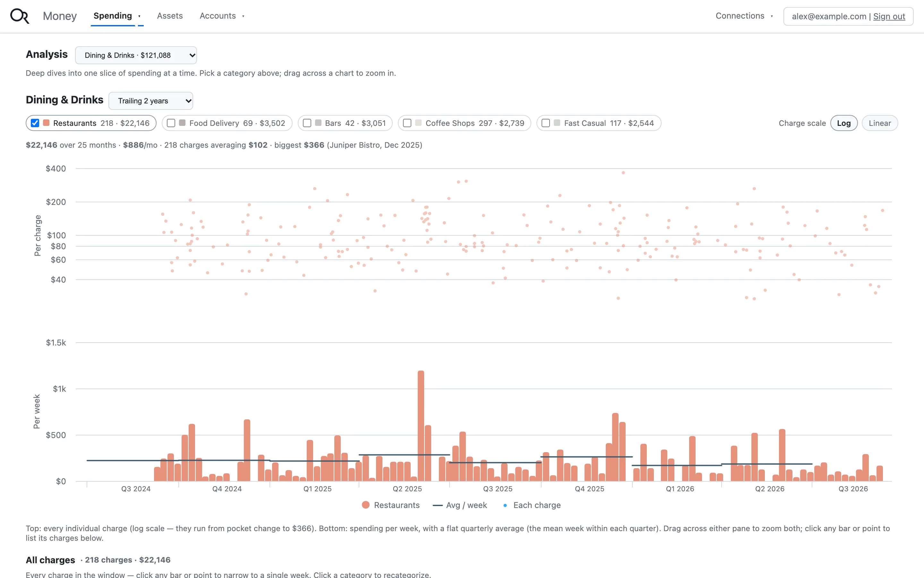Click the highest charge point near $400

click(623, 173)
